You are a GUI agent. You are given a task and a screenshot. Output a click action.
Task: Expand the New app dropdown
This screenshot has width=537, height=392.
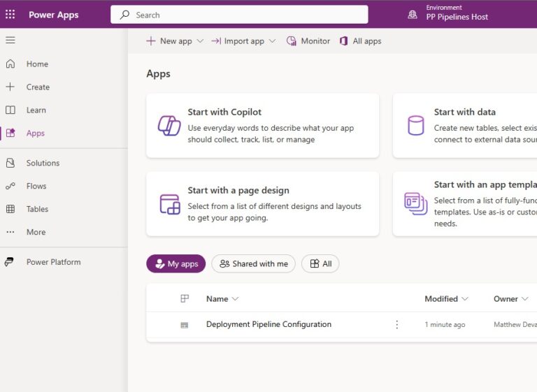click(200, 41)
